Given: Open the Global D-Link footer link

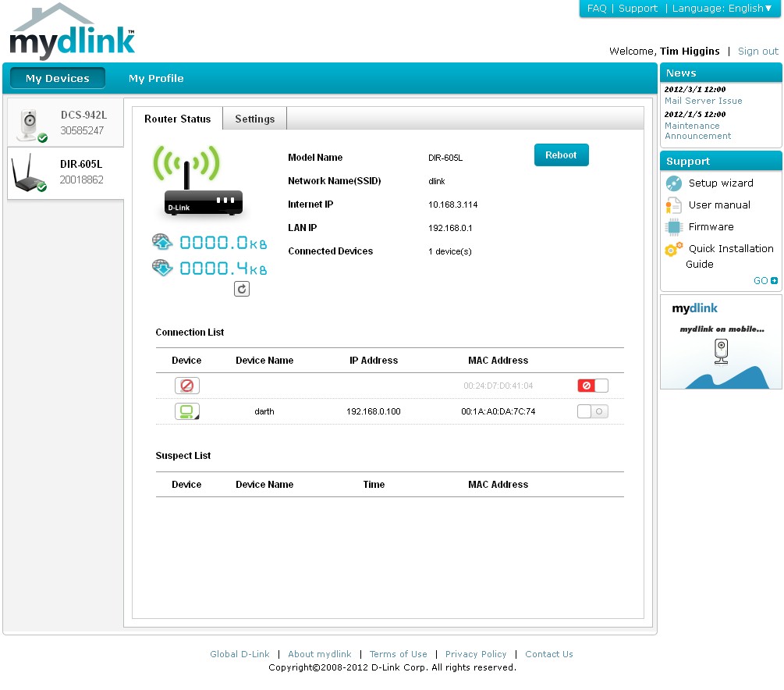Looking at the screenshot, I should click(239, 654).
